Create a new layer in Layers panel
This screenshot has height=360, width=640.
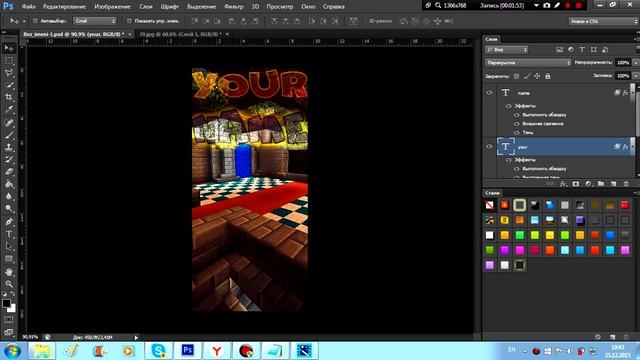pos(613,184)
